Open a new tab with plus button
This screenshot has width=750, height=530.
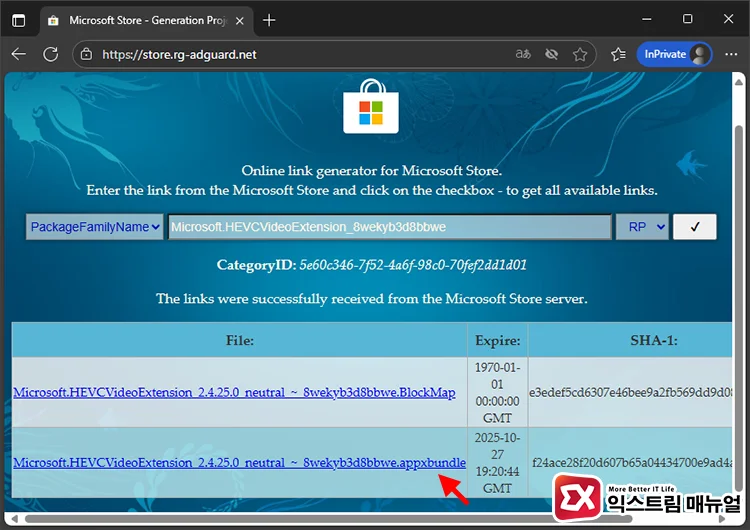[x=268, y=20]
